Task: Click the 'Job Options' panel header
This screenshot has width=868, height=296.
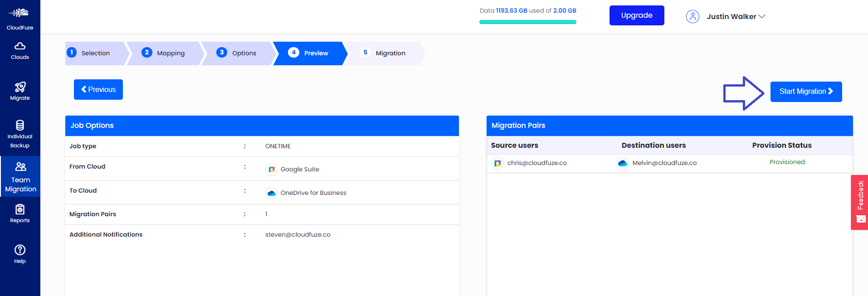Action: coord(262,126)
